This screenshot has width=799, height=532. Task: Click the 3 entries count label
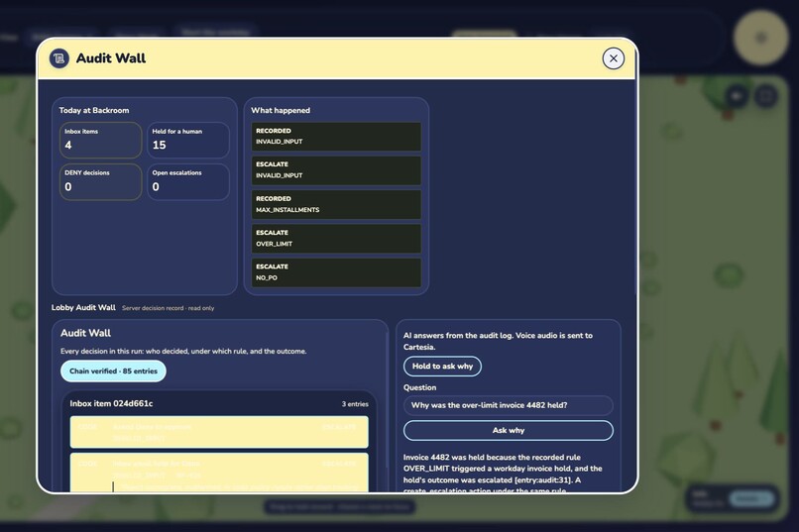355,404
